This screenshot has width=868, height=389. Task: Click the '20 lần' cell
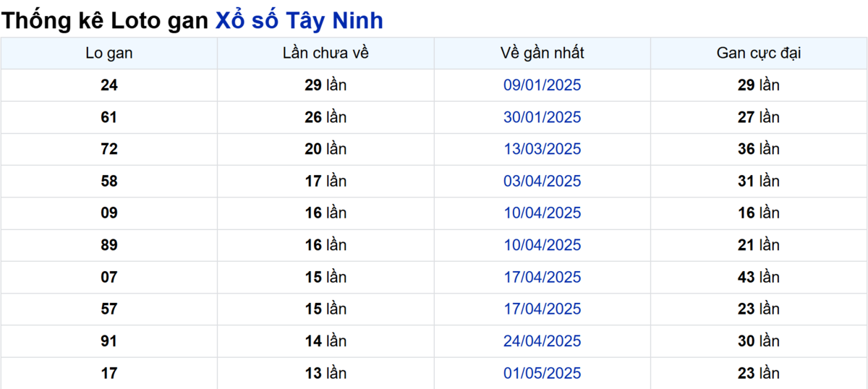(x=325, y=149)
